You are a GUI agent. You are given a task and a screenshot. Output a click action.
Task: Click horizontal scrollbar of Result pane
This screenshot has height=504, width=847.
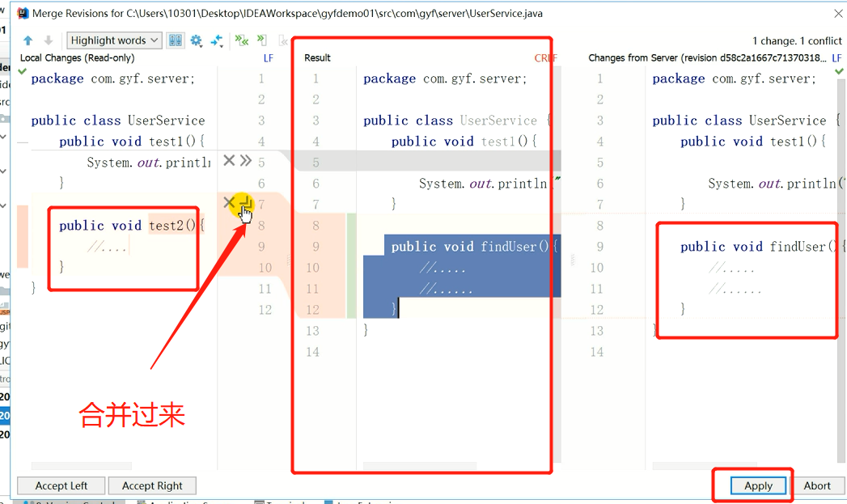click(420, 465)
